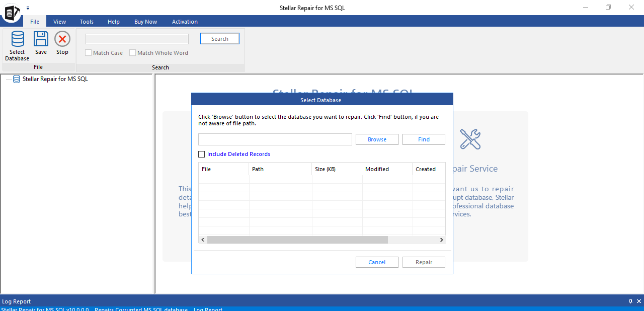Click the Select Database icon
This screenshot has height=311, width=644.
pos(18,39)
